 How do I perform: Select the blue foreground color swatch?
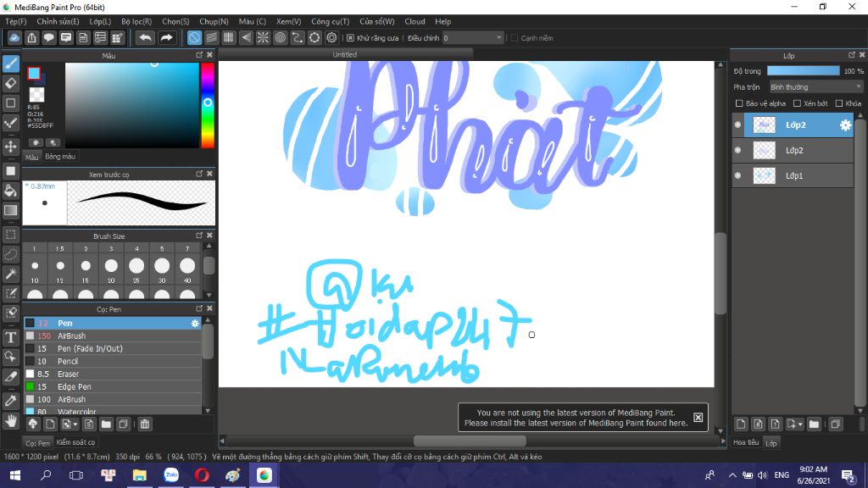point(34,74)
